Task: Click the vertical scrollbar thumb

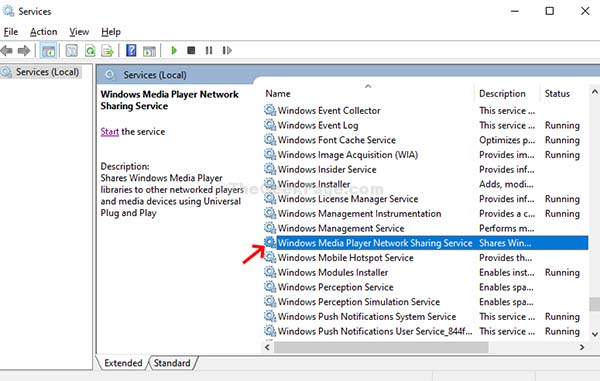Action: click(595, 304)
